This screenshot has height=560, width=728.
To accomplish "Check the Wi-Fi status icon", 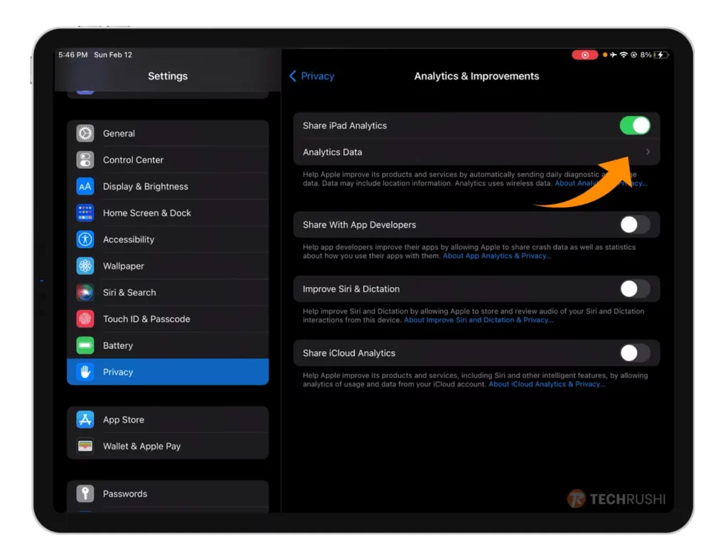I will coord(623,55).
